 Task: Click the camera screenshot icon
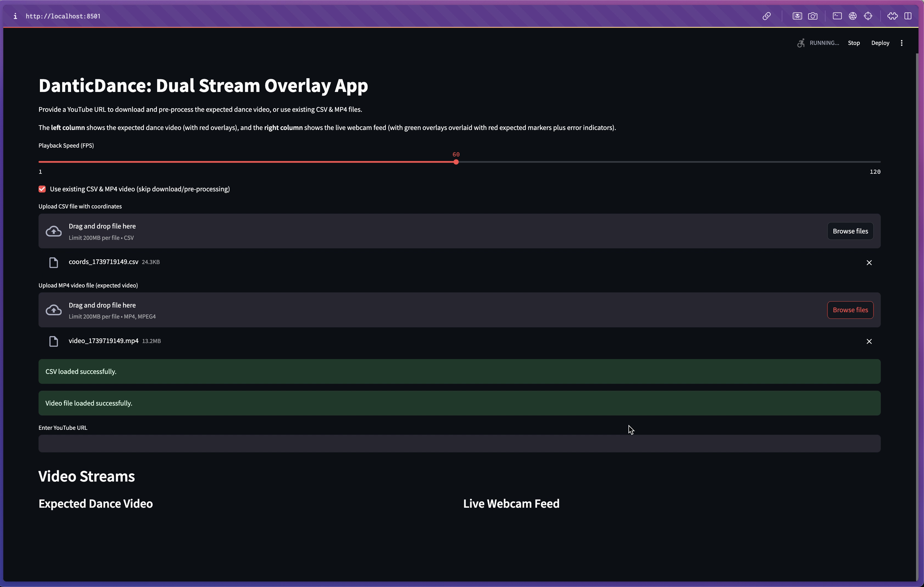tap(812, 16)
